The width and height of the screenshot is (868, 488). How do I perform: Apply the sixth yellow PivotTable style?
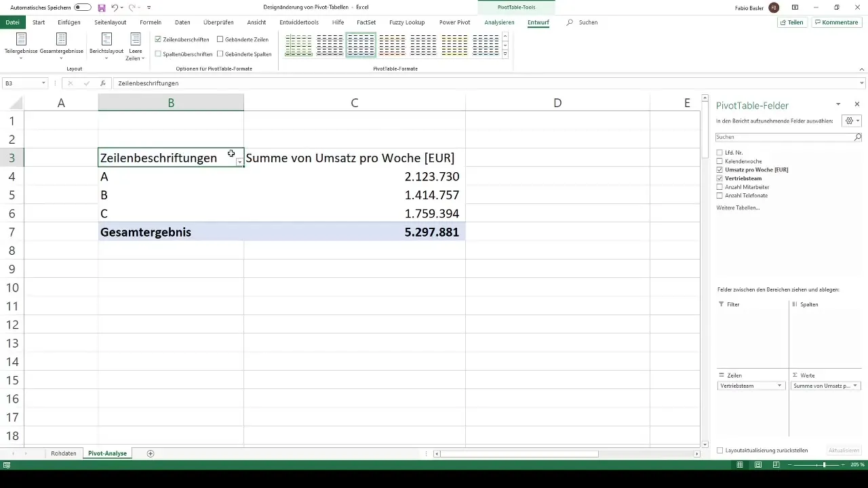[x=454, y=45]
